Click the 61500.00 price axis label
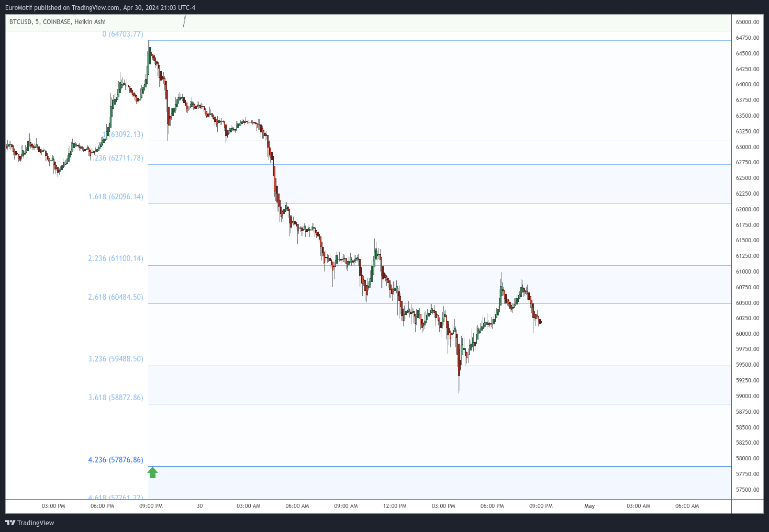 (x=748, y=240)
